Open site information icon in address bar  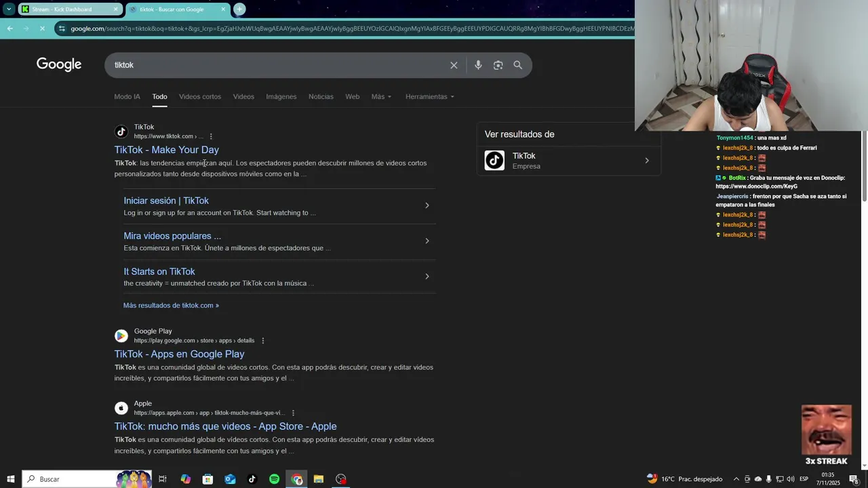[62, 28]
